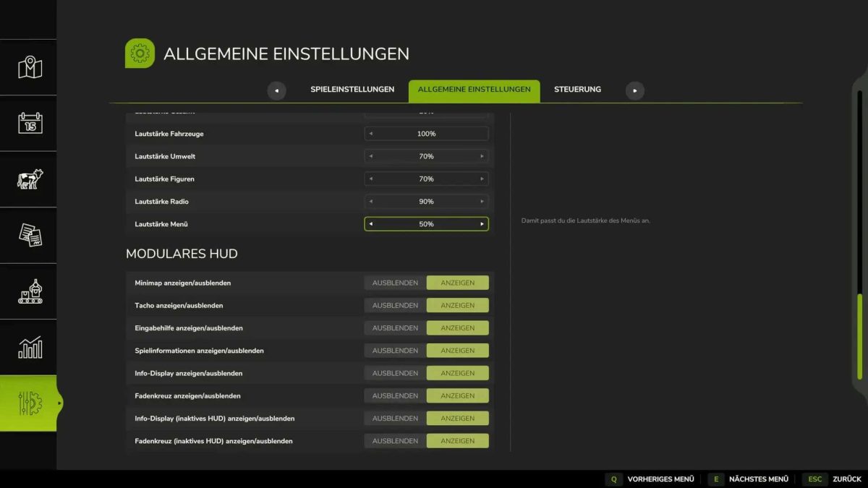Hide the minimap with Ausblenden
Screen dimensions: 868x488
pyautogui.click(x=393, y=282)
